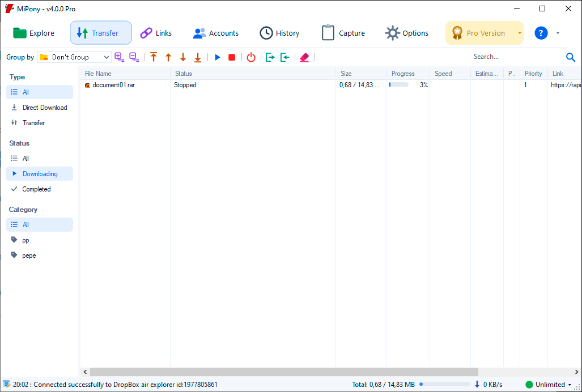Viewport: 582px width, 392px height.
Task: Sort by Size column header
Action: [361, 74]
